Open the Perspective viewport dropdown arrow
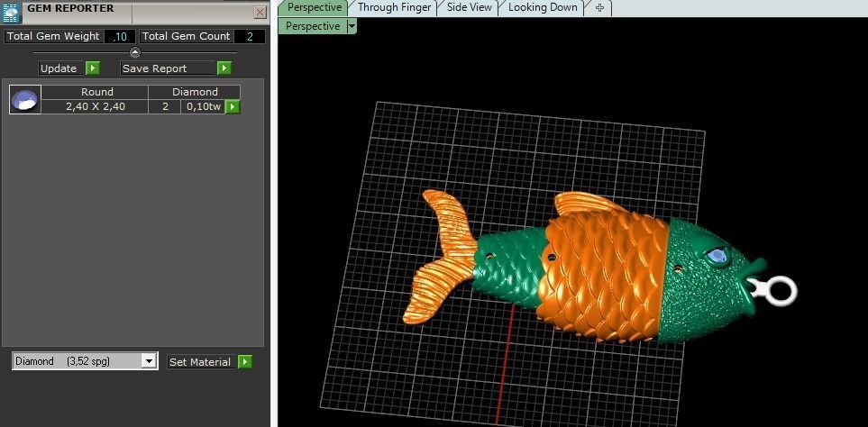Image resolution: width=868 pixels, height=427 pixels. coord(352,26)
